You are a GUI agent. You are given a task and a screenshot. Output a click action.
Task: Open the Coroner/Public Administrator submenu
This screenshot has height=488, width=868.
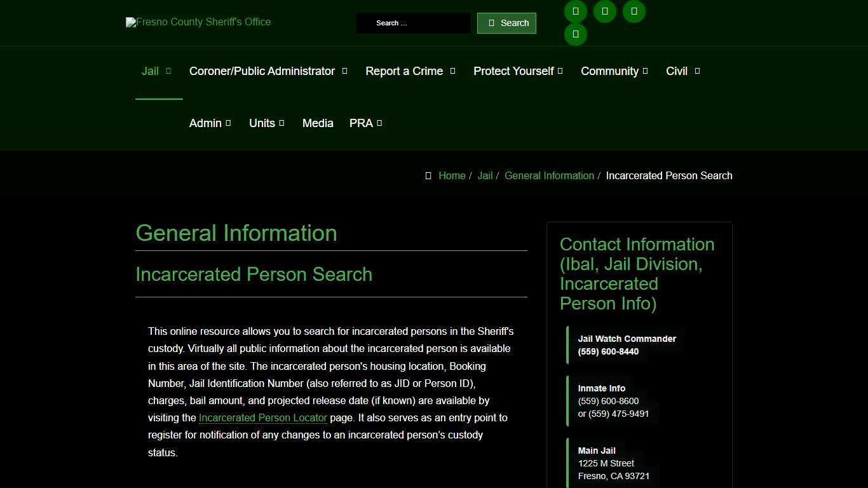[x=262, y=71]
